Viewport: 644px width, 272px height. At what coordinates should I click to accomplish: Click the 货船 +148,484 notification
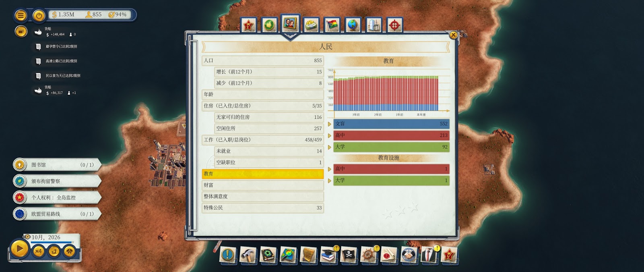56,32
